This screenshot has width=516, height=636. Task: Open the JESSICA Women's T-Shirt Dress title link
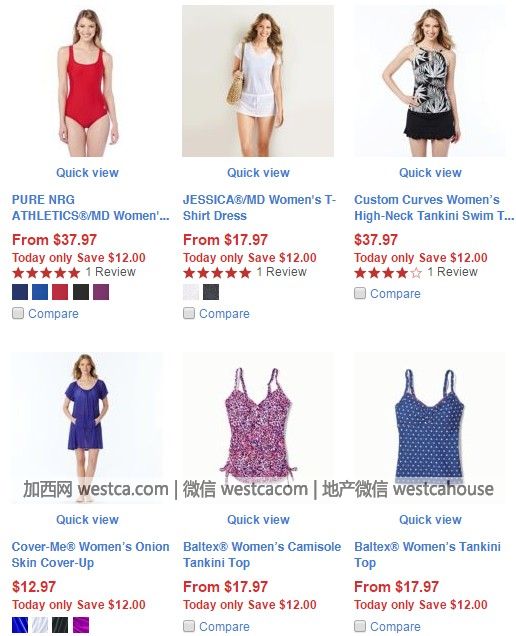click(x=259, y=207)
